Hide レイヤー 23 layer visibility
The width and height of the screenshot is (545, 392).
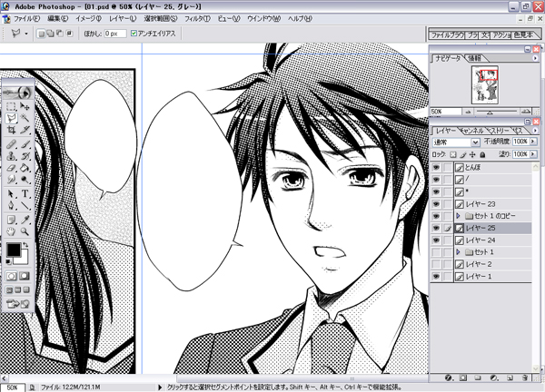coord(436,204)
